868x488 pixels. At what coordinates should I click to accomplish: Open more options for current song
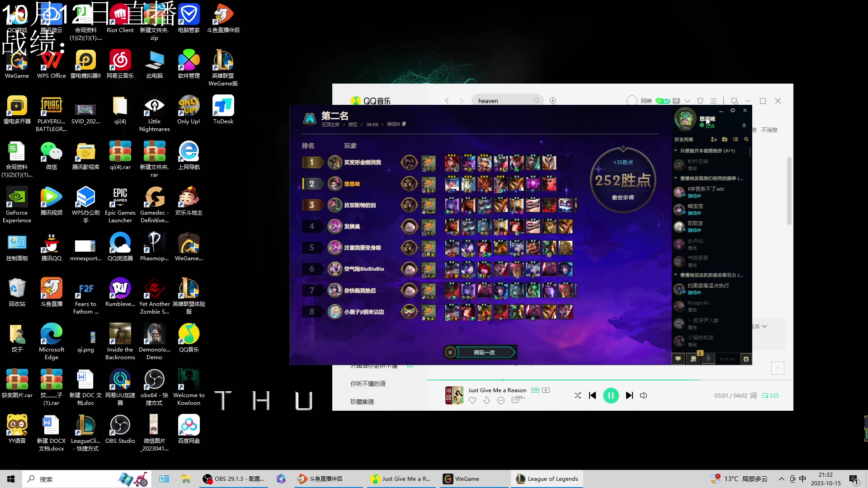pyautogui.click(x=501, y=400)
